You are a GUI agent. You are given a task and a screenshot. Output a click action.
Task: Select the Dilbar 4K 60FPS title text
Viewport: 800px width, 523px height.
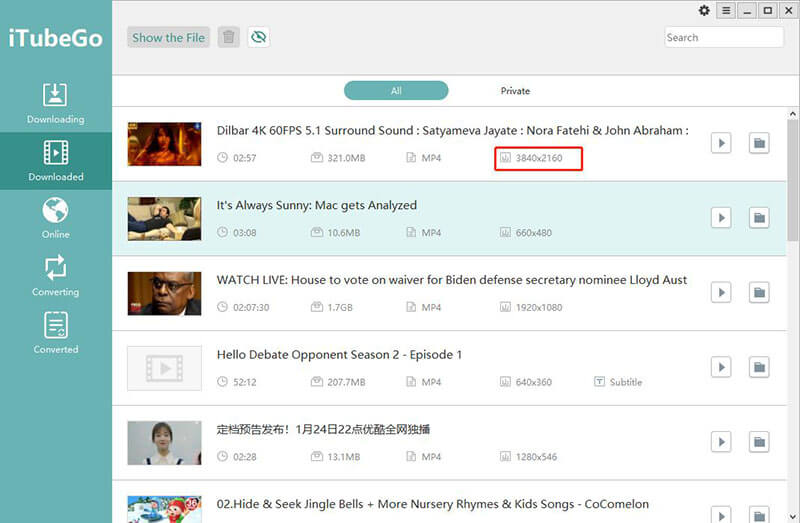pyautogui.click(x=453, y=131)
